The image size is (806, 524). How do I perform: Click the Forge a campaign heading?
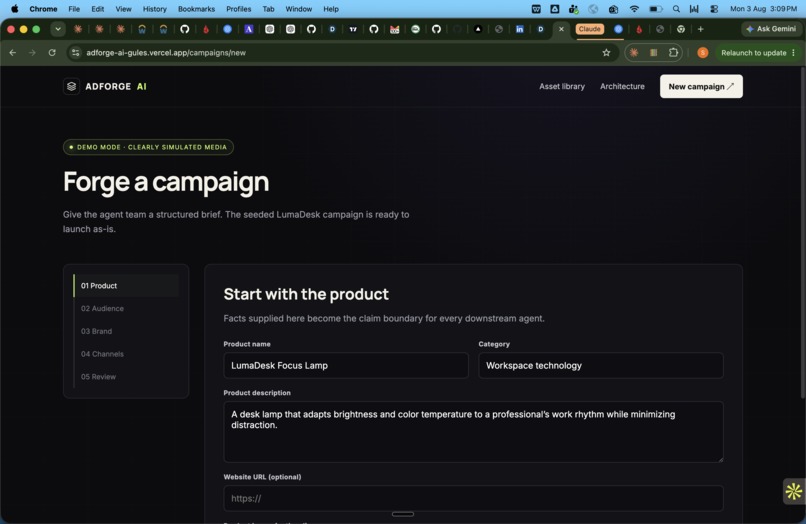tap(166, 182)
